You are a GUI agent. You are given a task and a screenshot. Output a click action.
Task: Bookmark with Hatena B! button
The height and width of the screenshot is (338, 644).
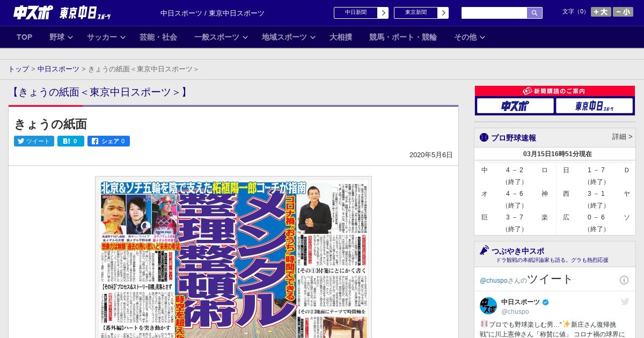coord(71,141)
